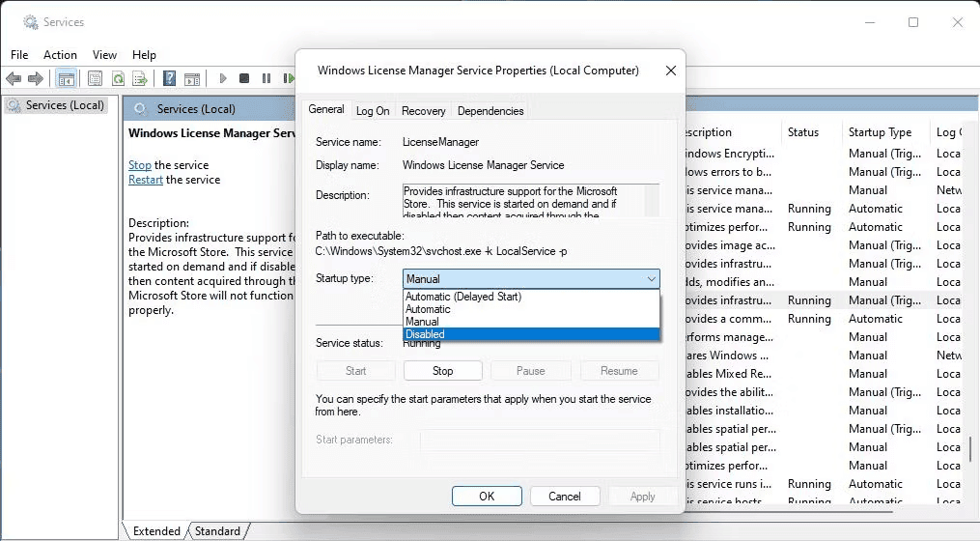Click the Forward arrow in the toolbar
Screen dimensions: 980x541
pyautogui.click(x=36, y=78)
